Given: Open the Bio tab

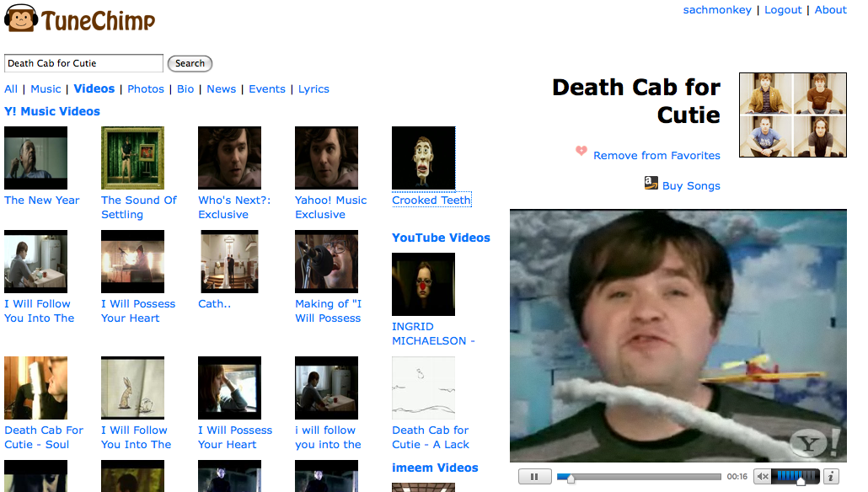Looking at the screenshot, I should [x=185, y=89].
